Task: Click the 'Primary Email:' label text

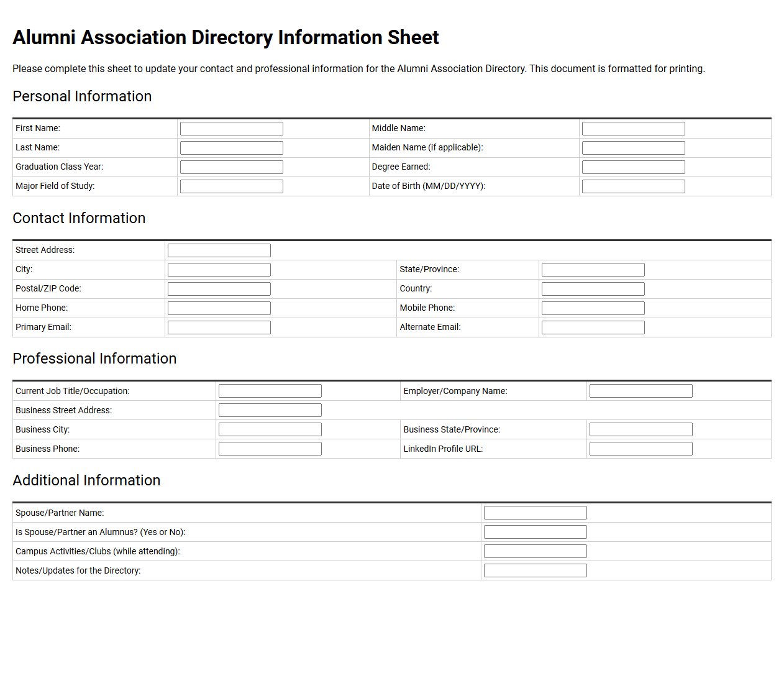Action: [x=43, y=327]
